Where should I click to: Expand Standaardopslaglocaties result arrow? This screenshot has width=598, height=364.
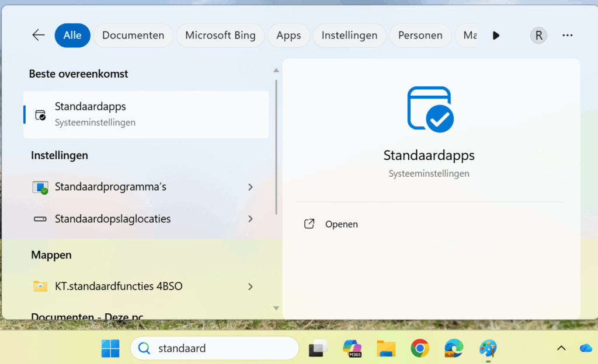coord(251,219)
